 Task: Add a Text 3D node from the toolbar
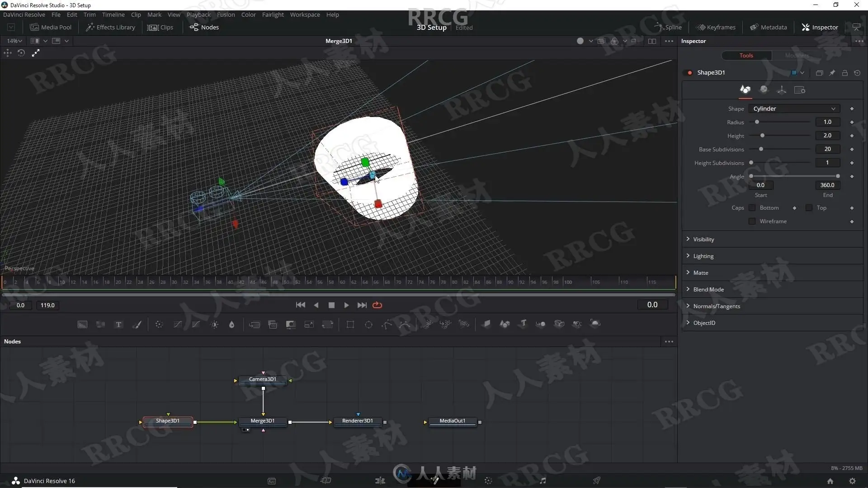(x=523, y=324)
